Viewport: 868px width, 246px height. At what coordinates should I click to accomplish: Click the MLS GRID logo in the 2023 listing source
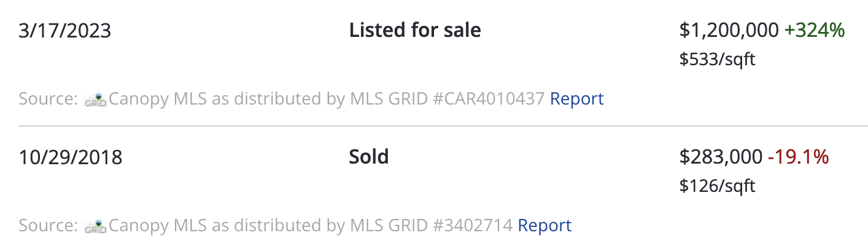95,100
